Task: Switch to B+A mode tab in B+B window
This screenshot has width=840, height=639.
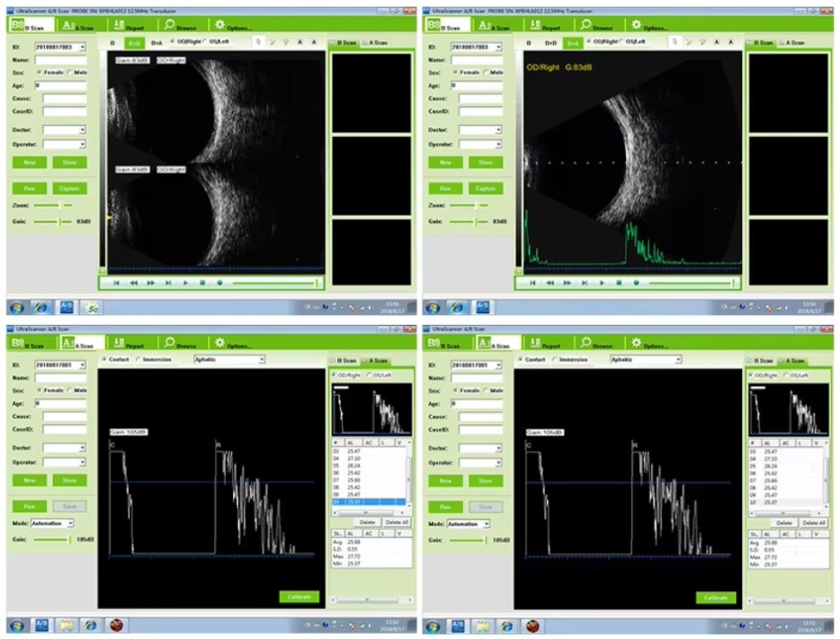Action: (156, 43)
